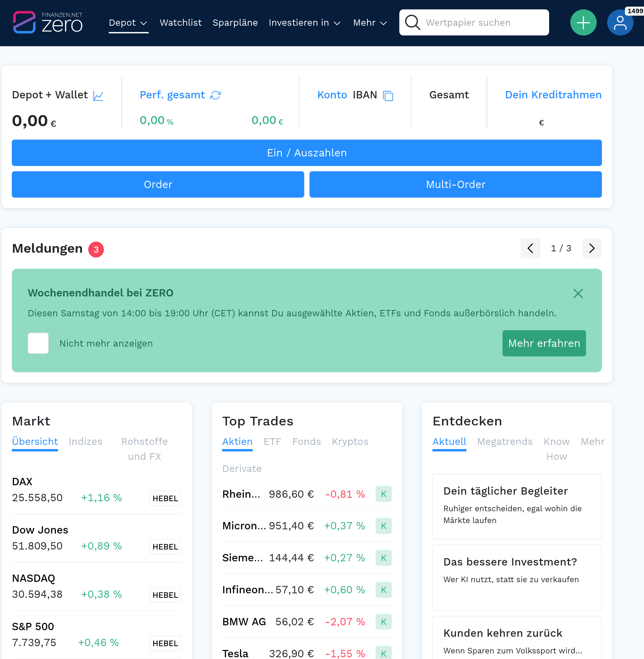The image size is (644, 659).
Task: Copy the IBAN to clipboard
Action: click(x=388, y=96)
